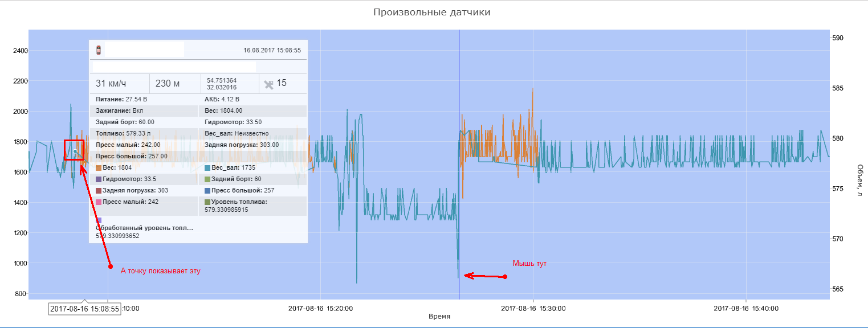Click the 15:08:55 x-axis time label
This screenshot has height=328, width=868.
tap(84, 309)
